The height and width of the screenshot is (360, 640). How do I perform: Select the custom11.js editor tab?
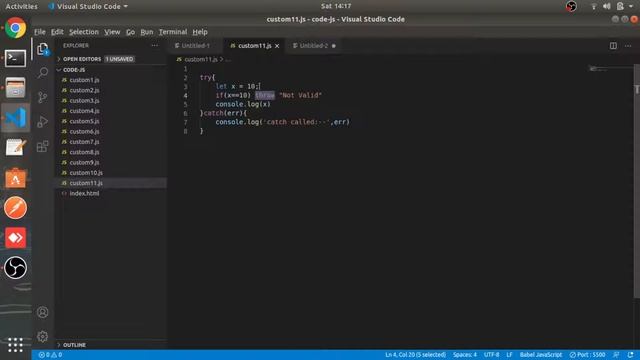[x=254, y=46]
